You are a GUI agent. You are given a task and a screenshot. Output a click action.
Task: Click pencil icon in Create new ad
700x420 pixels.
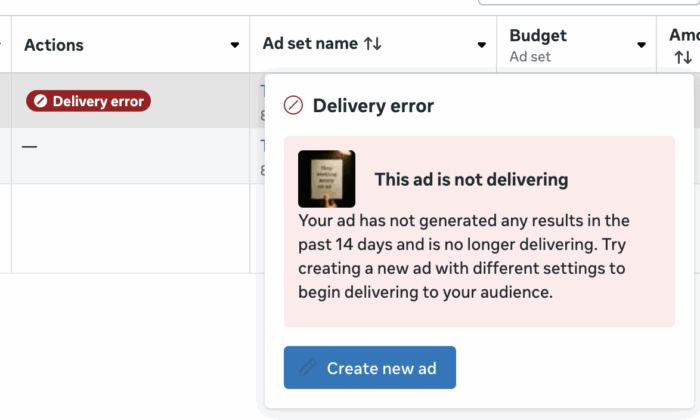(x=308, y=368)
